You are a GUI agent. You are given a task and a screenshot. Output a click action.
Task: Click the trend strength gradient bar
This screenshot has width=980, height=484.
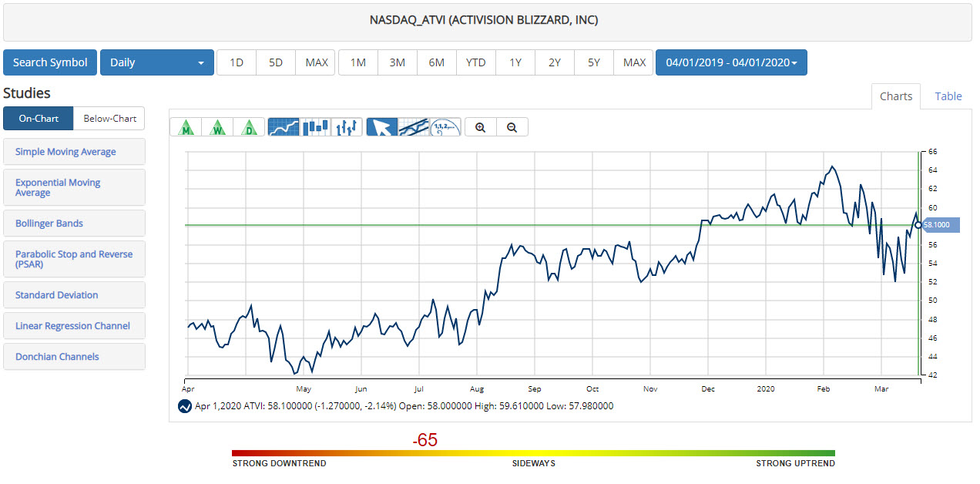coord(533,453)
